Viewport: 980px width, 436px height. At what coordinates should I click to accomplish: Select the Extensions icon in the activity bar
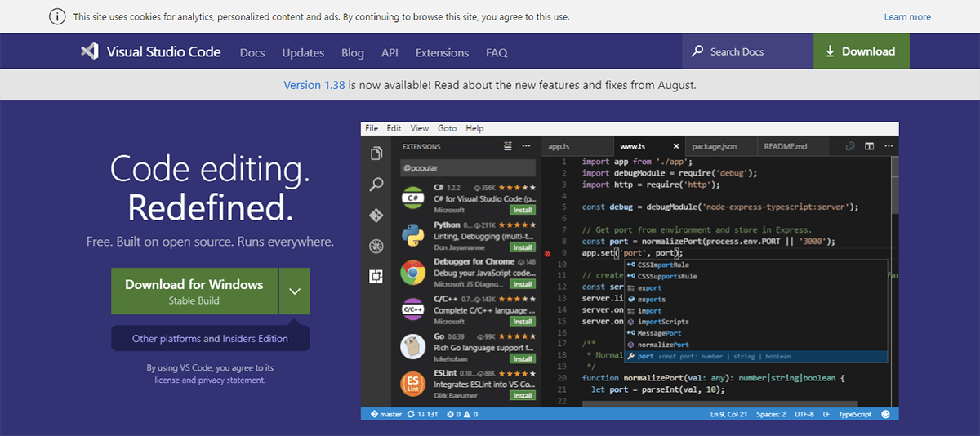pos(376,277)
